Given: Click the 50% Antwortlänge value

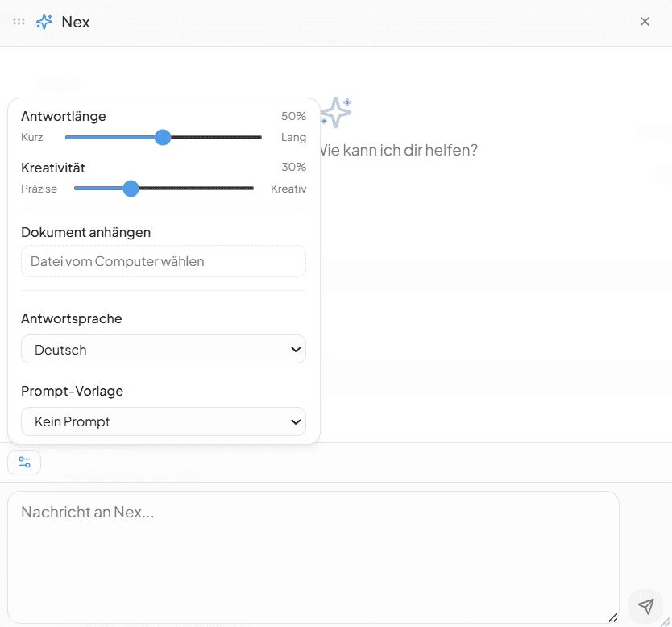Looking at the screenshot, I should [x=293, y=116].
